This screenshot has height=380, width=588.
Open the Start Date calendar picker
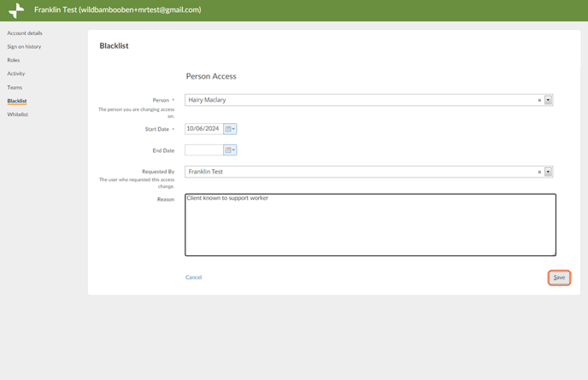pyautogui.click(x=230, y=129)
